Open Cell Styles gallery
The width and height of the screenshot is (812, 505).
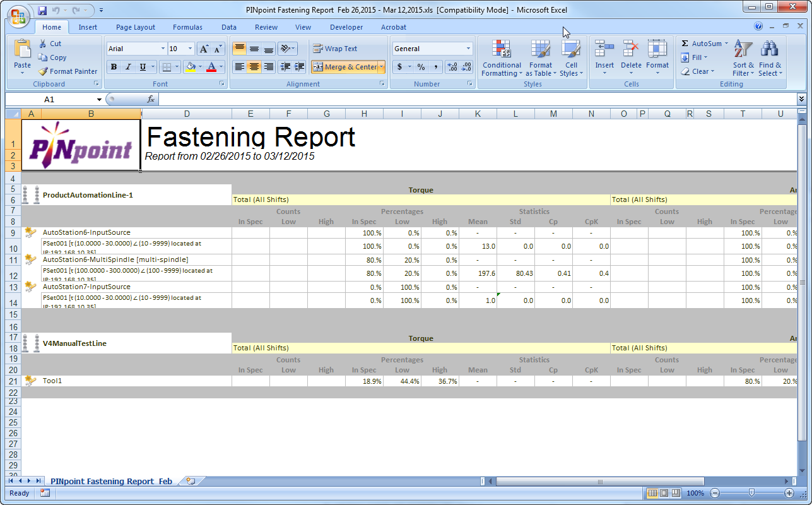coord(571,58)
